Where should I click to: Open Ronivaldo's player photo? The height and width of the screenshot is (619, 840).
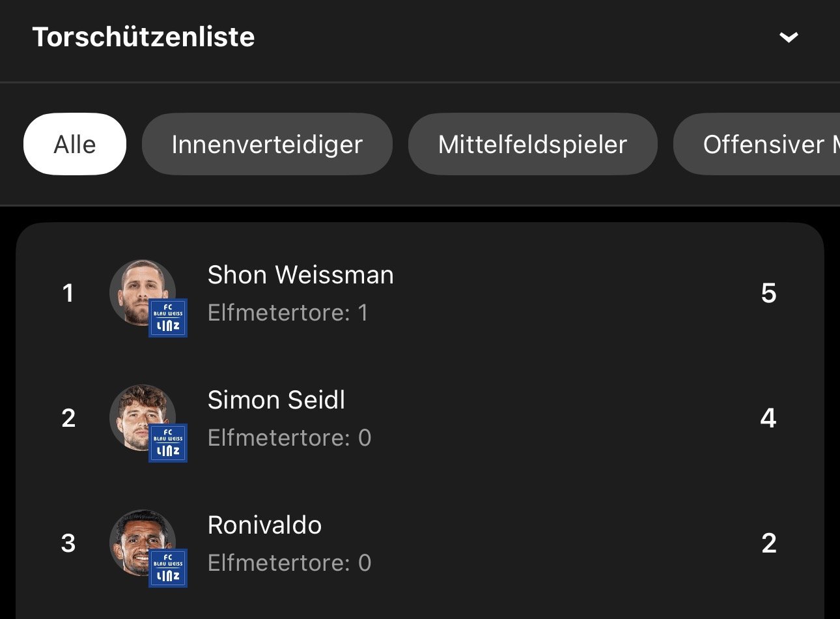(139, 540)
